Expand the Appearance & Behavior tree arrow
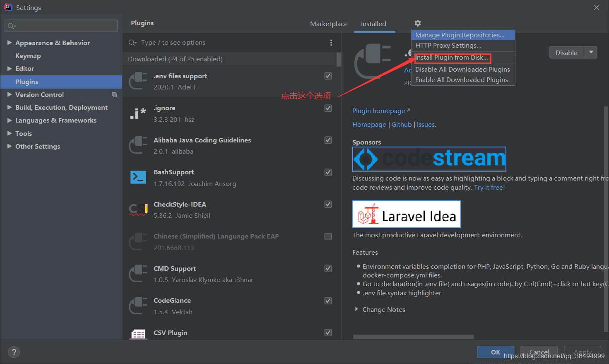609x364 pixels. pos(10,43)
